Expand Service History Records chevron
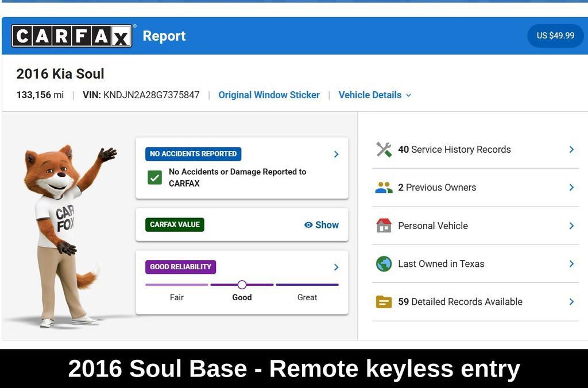 571,150
